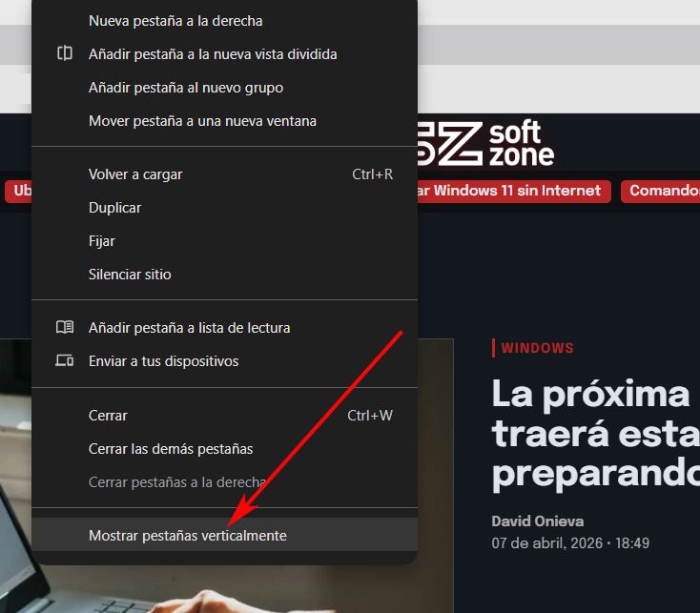Select "Silenciar sitio" menu entry
This screenshot has height=613, width=700.
pos(224,275)
